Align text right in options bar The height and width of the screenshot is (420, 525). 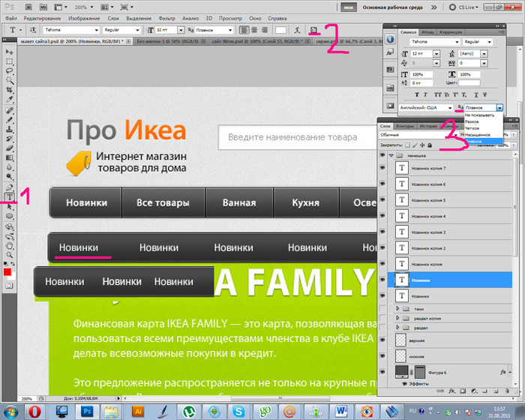(265, 30)
